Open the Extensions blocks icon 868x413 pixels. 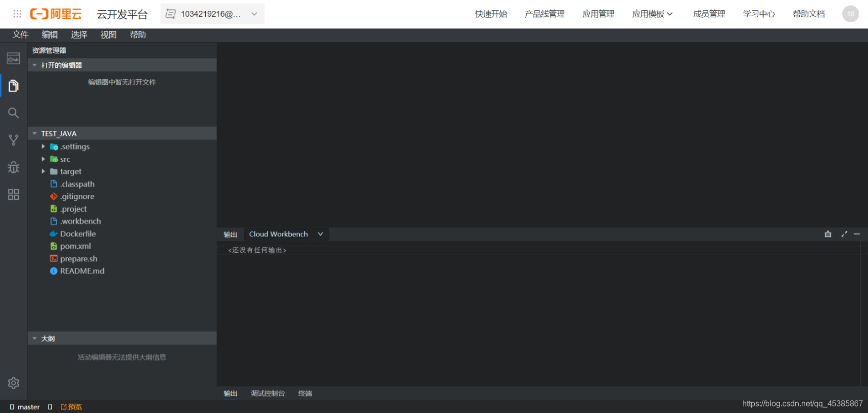[13, 194]
